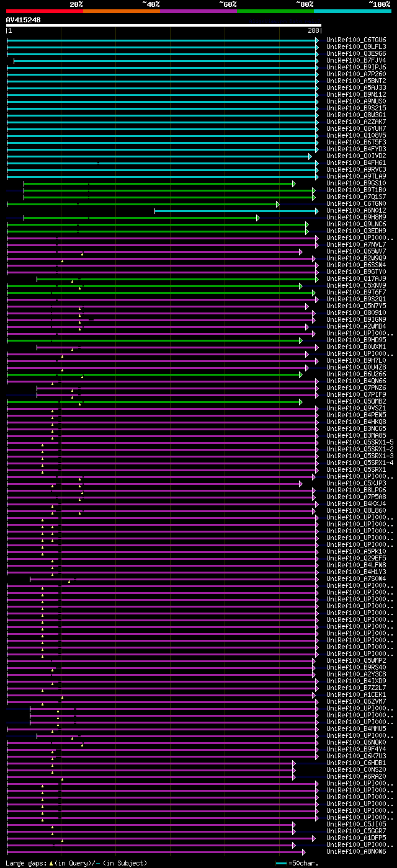This screenshot has height=868, width=397.
Task: Select label UniRef100_A8N0W6
Action: [x=356, y=851]
